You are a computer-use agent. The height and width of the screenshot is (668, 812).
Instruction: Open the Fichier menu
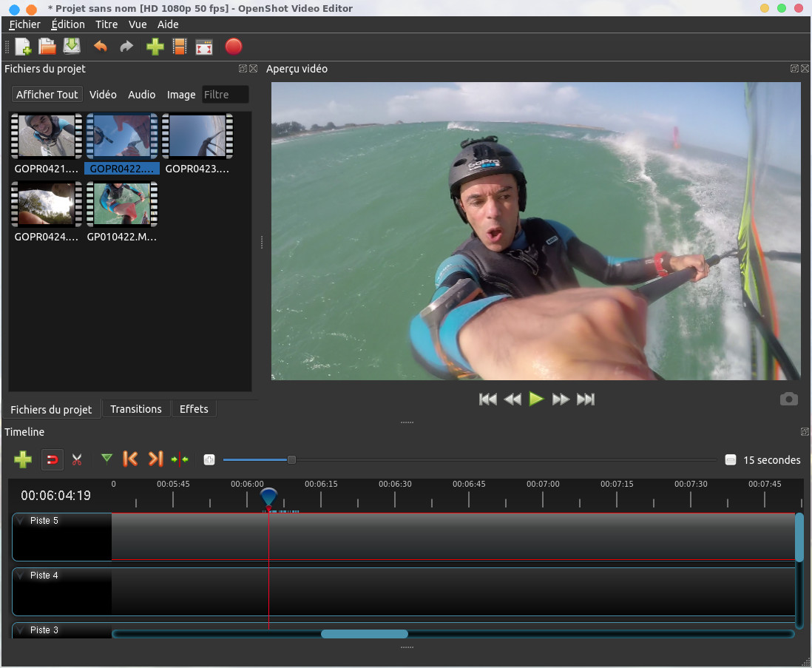[x=24, y=24]
